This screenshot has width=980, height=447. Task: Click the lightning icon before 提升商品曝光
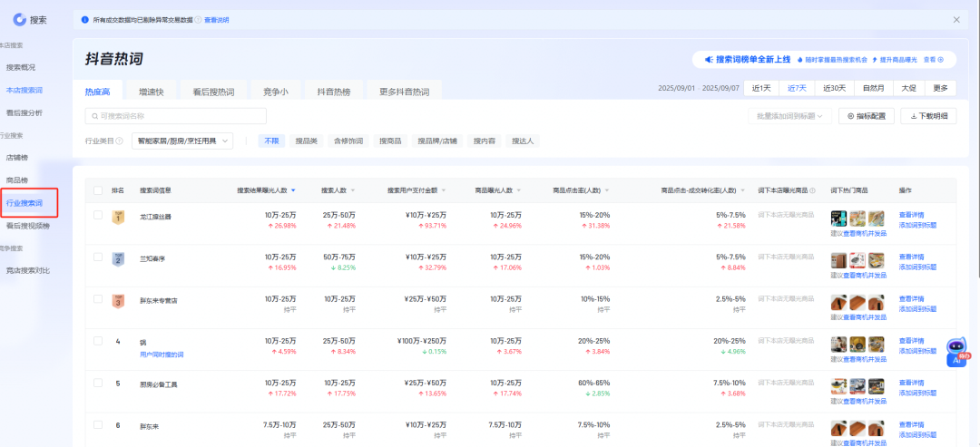point(875,60)
